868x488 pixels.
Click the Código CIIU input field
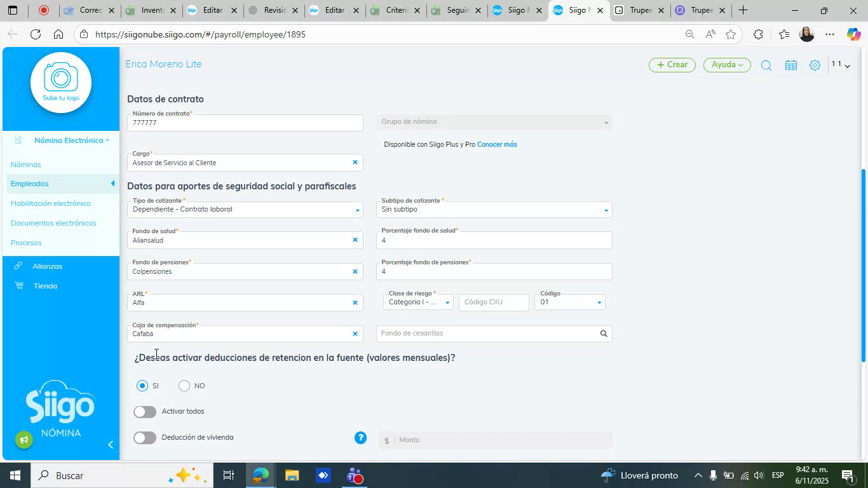pos(494,302)
